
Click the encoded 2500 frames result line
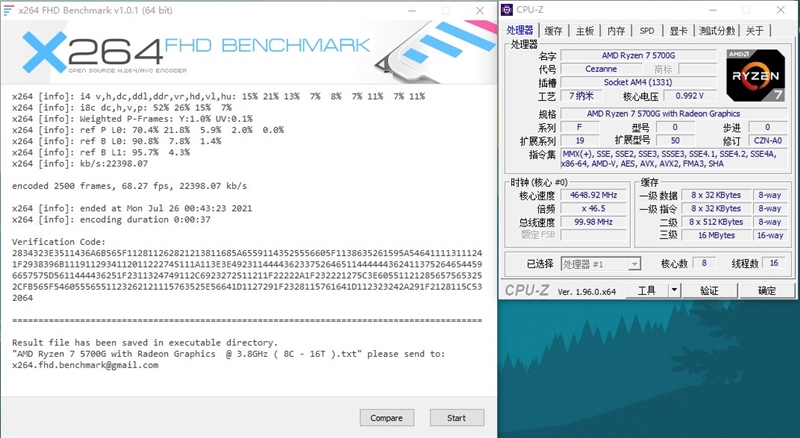point(130,186)
